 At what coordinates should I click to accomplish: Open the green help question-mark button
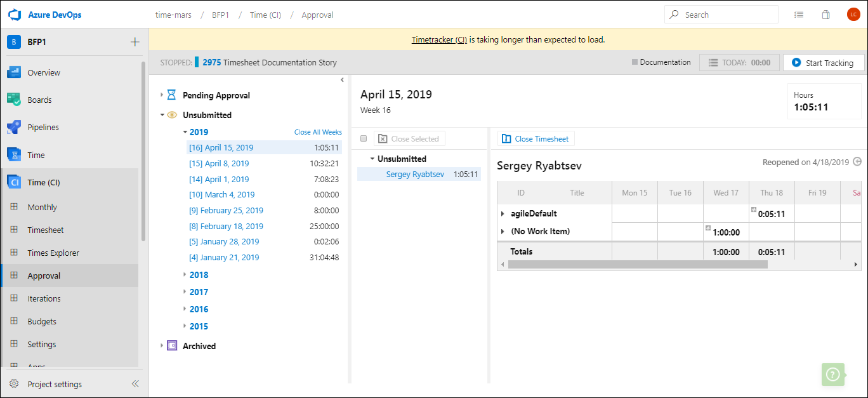click(834, 374)
